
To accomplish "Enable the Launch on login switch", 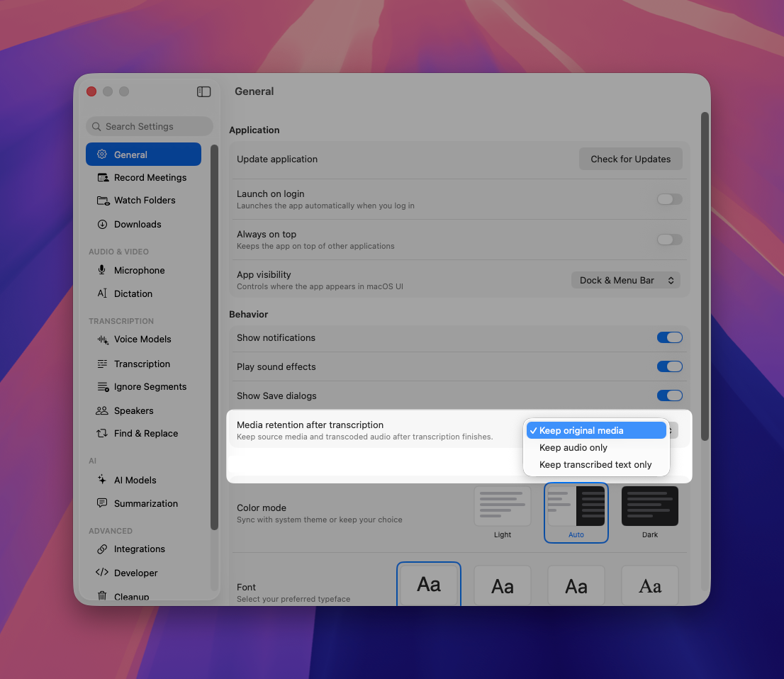I will coord(669,199).
